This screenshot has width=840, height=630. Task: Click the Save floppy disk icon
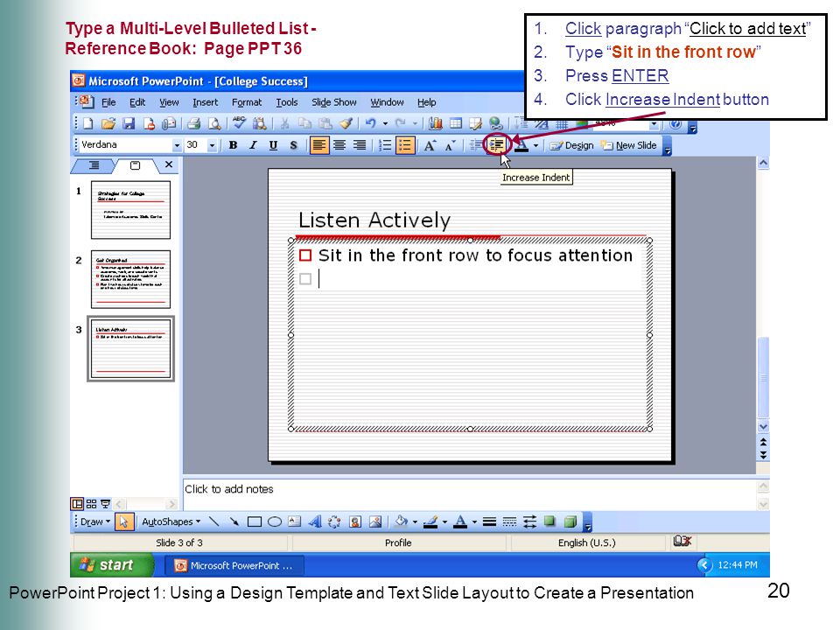[129, 123]
